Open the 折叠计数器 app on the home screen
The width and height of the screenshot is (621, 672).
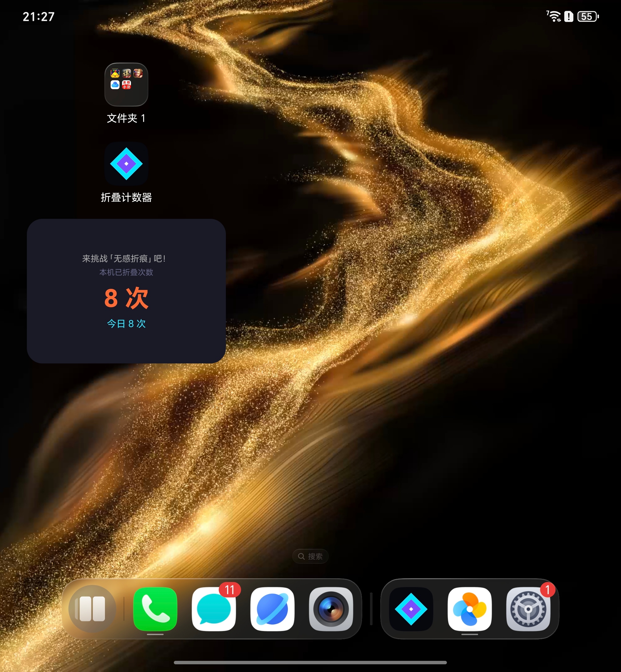pos(126,163)
